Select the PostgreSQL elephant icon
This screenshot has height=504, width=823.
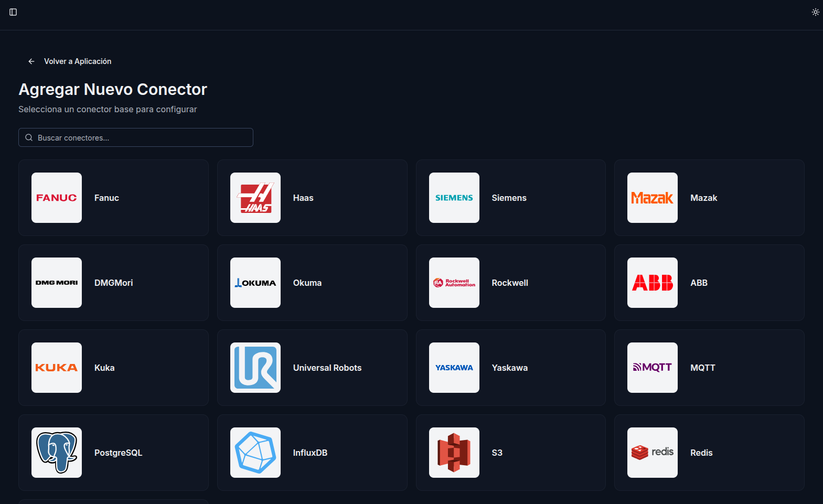(x=57, y=453)
